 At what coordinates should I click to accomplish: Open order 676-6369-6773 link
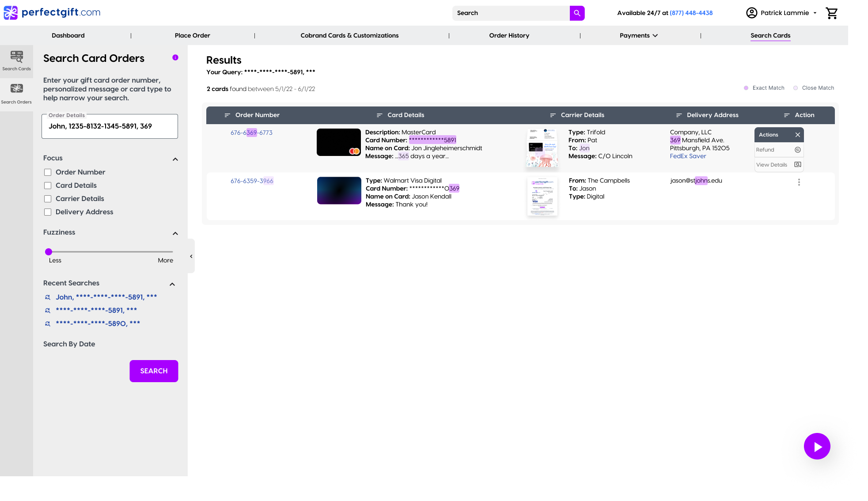click(x=251, y=133)
